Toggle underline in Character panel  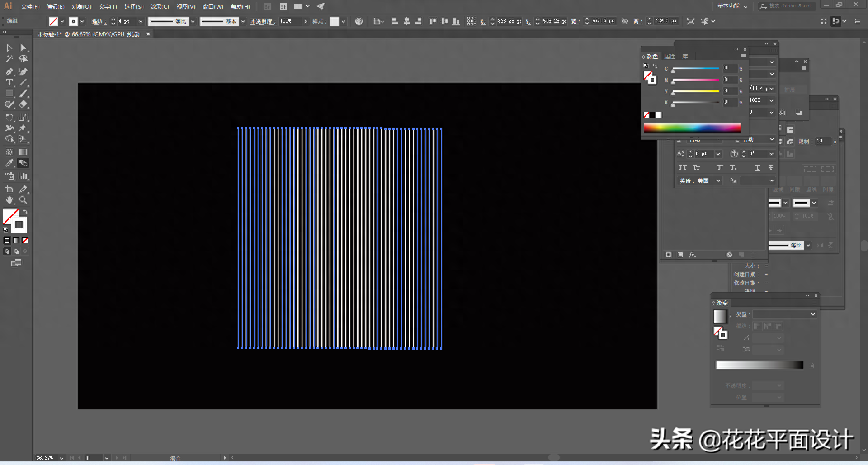pos(757,168)
